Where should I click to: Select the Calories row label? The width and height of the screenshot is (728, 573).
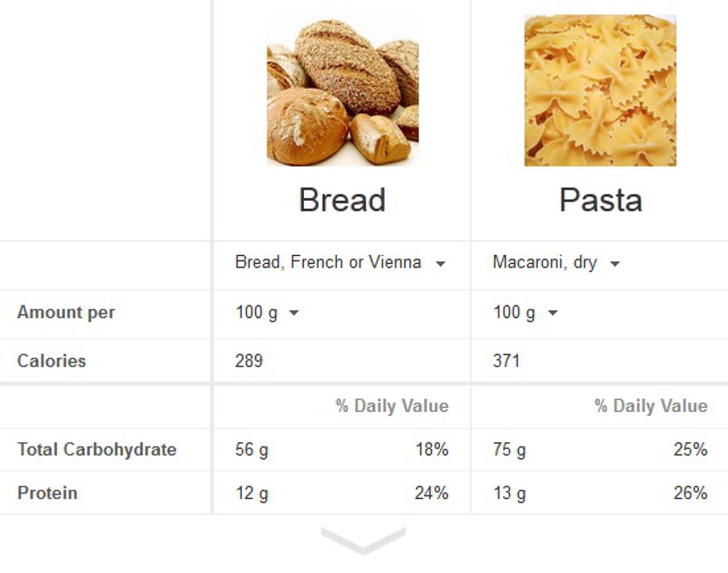click(x=52, y=361)
